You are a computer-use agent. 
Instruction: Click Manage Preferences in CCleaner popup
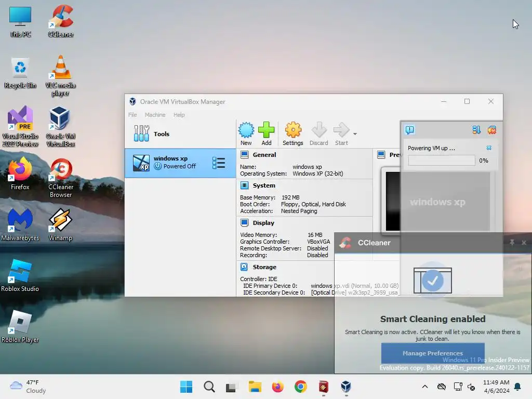click(x=433, y=353)
